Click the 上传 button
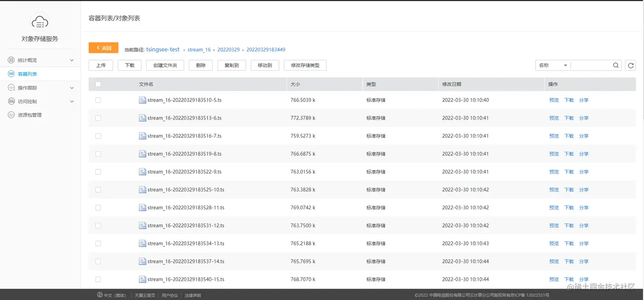Screen dimensions: 644x300 coord(101,65)
